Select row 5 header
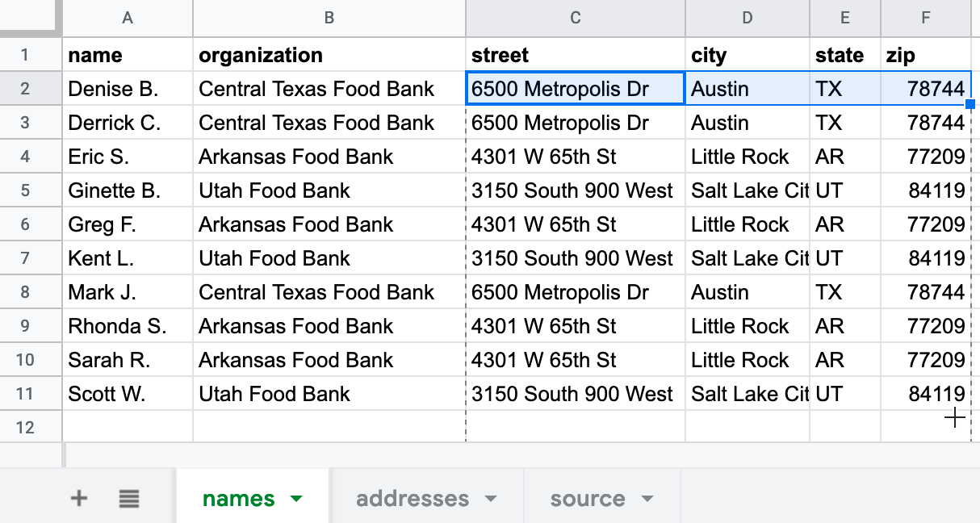 coord(25,190)
